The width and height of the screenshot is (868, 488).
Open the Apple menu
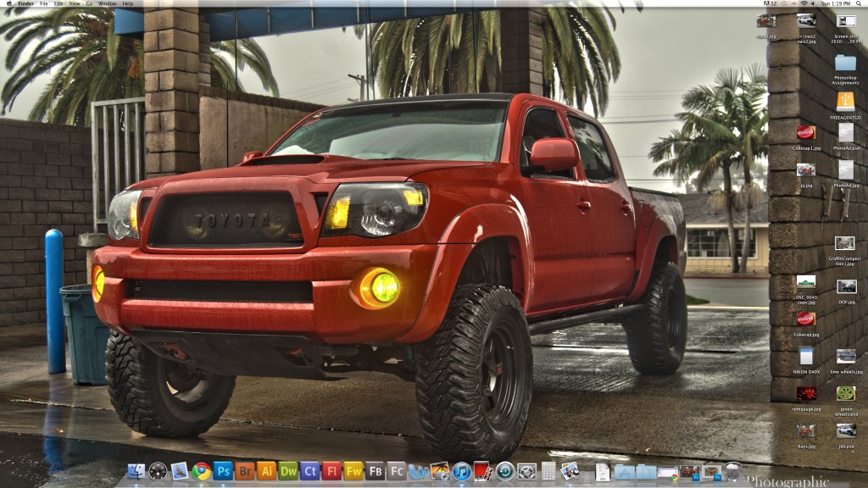(x=8, y=3)
